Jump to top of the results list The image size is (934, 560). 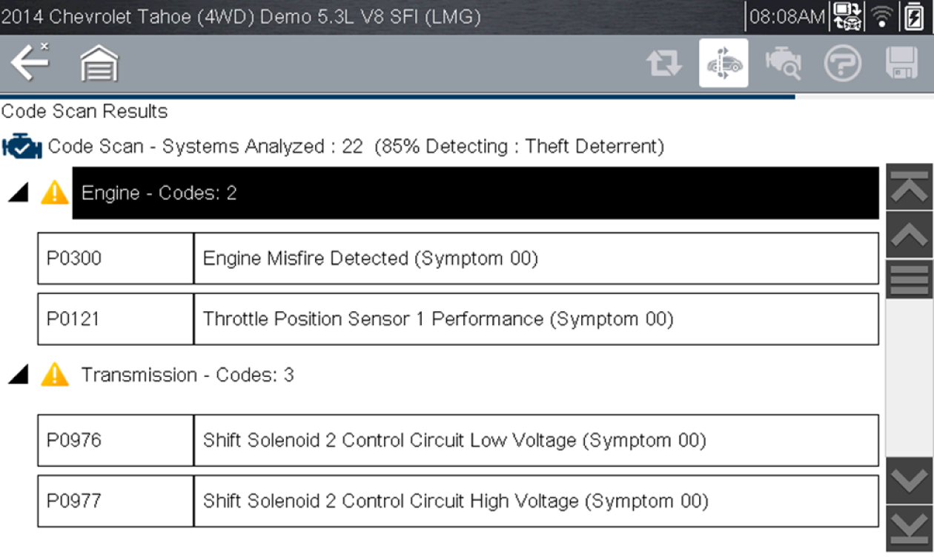click(910, 188)
